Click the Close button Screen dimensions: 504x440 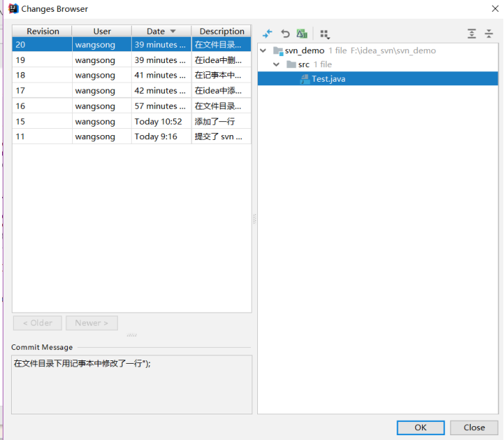pyautogui.click(x=474, y=428)
